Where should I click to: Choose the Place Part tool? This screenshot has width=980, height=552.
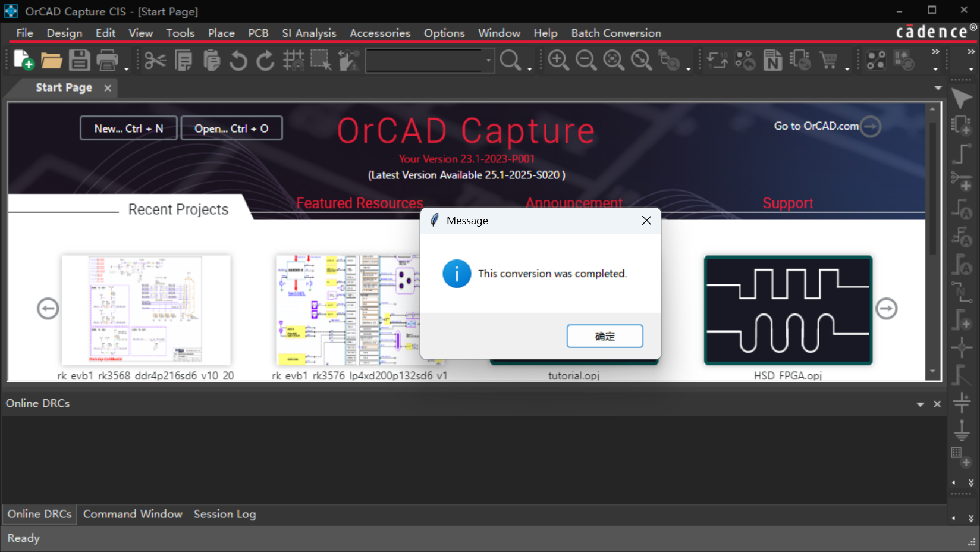coord(962,126)
